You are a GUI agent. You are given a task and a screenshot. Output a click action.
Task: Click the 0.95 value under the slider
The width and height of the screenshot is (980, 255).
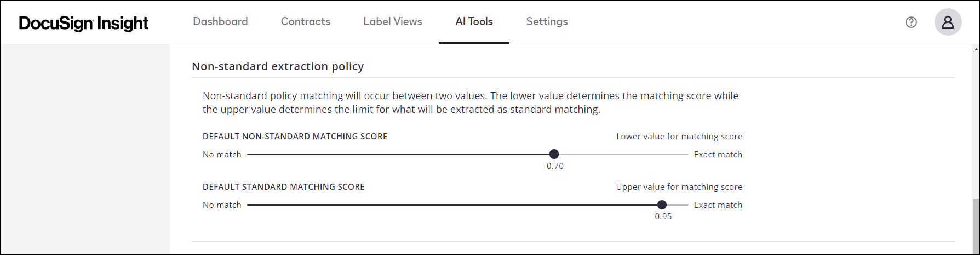[x=663, y=217]
